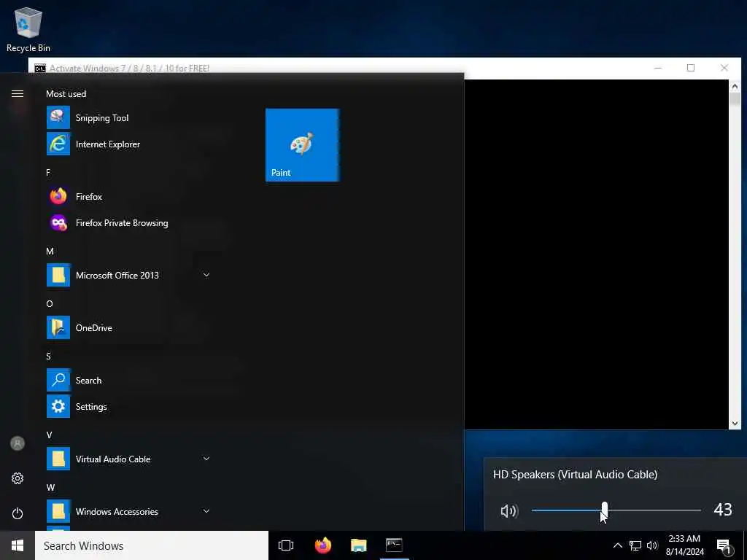Screen dimensions: 747x560
Task: Open Firefox Private Browsing
Action: tap(128, 223)
